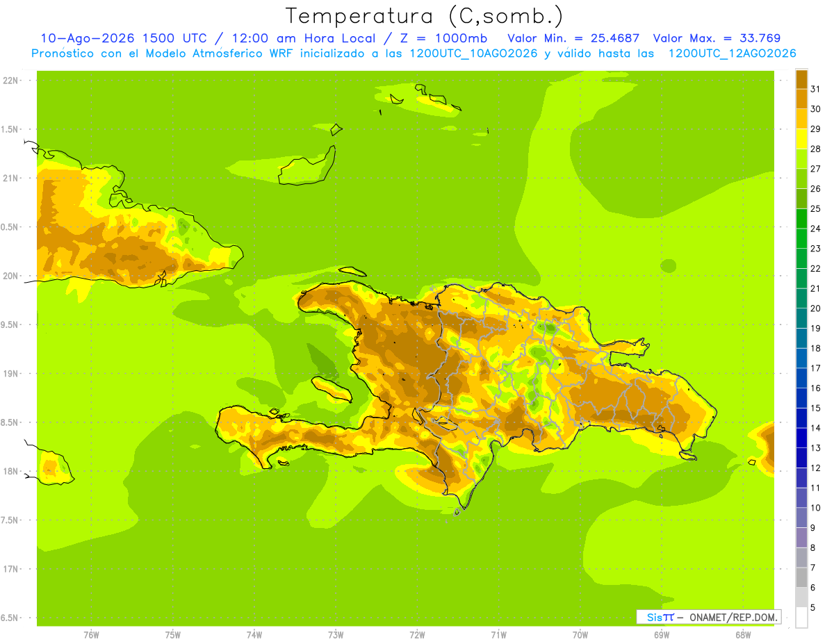Click the '9.5N' latitude label
This screenshot has height=644, width=834.
point(10,324)
